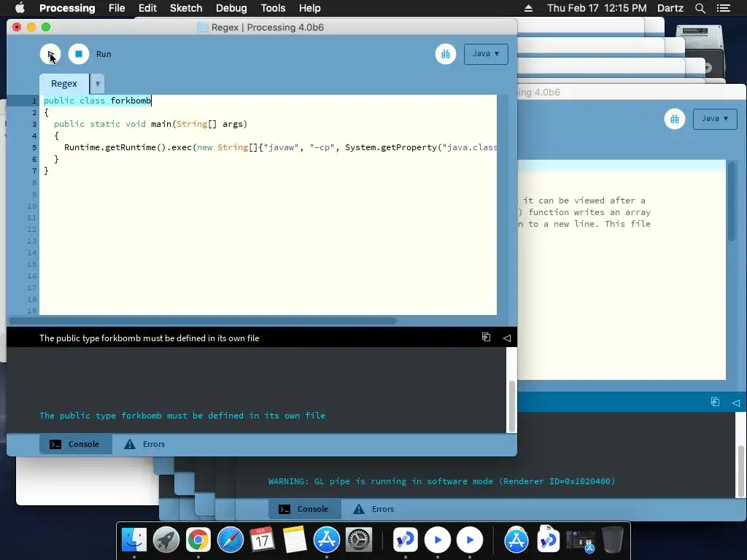The width and height of the screenshot is (747, 560).
Task: Open Java mode dropdown in the back window
Action: 715,119
